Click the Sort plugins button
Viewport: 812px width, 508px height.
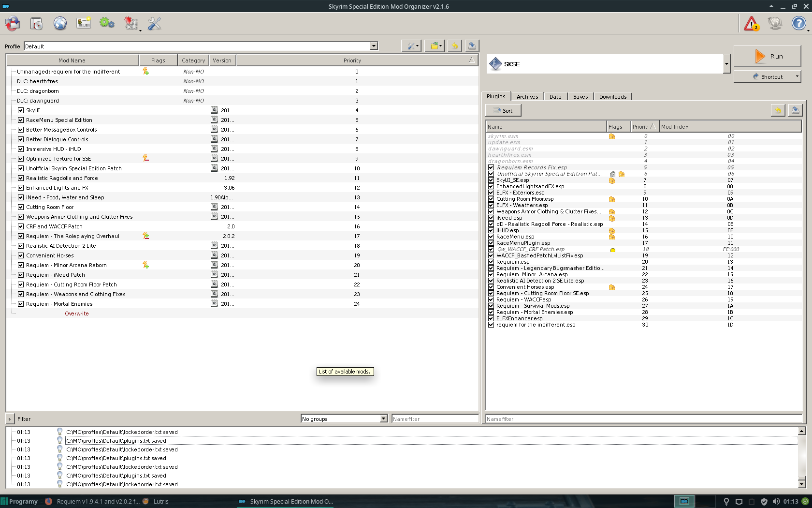pos(503,110)
